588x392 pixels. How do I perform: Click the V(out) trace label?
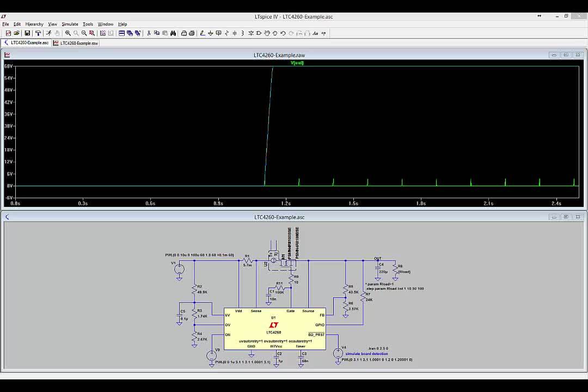pyautogui.click(x=297, y=63)
